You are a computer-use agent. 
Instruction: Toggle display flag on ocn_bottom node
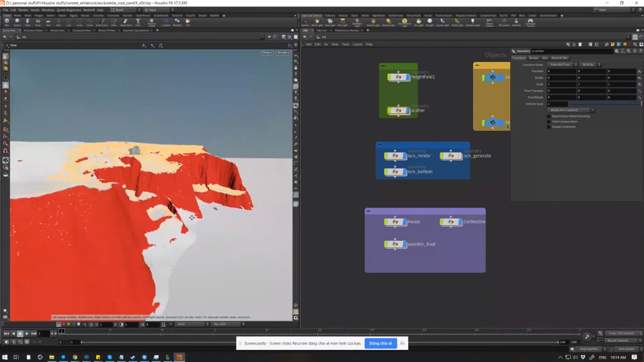point(404,171)
